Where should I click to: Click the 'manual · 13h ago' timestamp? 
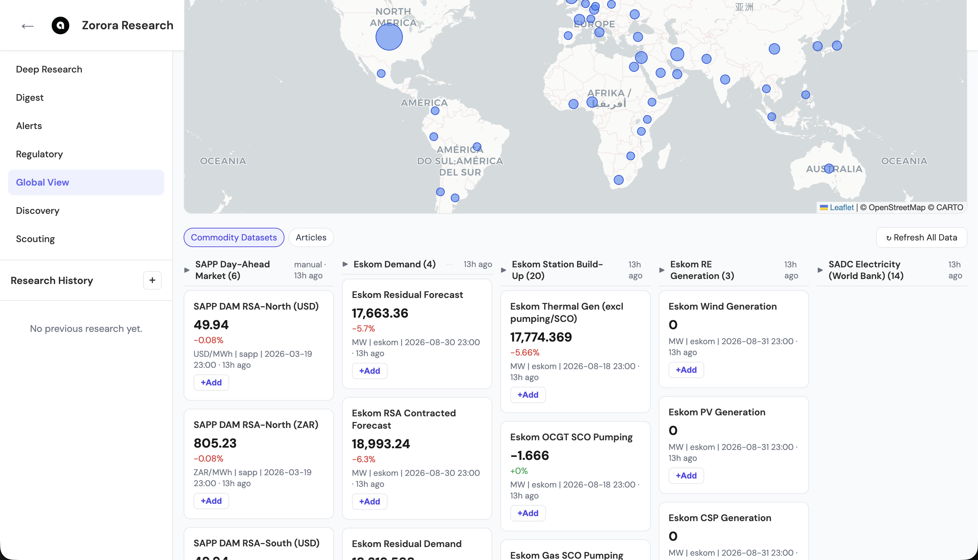[310, 270]
